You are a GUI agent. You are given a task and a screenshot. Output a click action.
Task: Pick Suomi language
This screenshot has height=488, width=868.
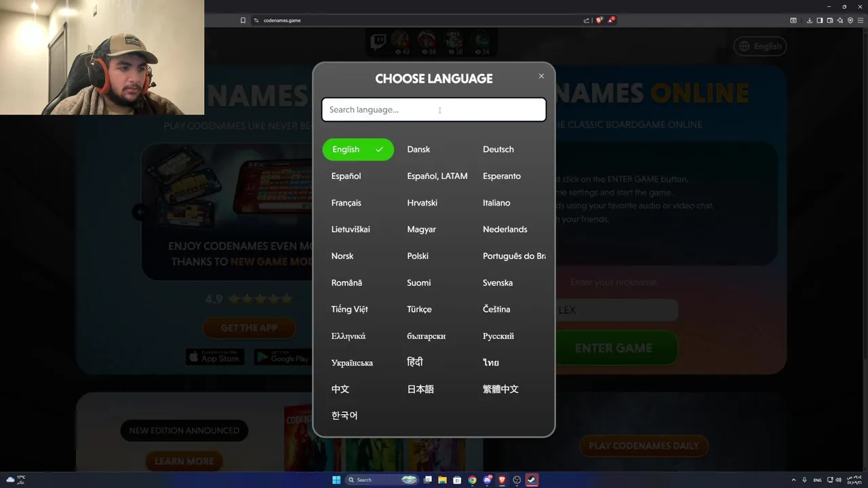tap(418, 283)
